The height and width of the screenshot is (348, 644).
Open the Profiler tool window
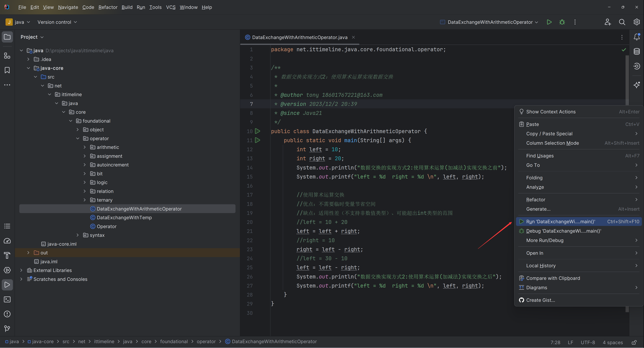pos(7,241)
